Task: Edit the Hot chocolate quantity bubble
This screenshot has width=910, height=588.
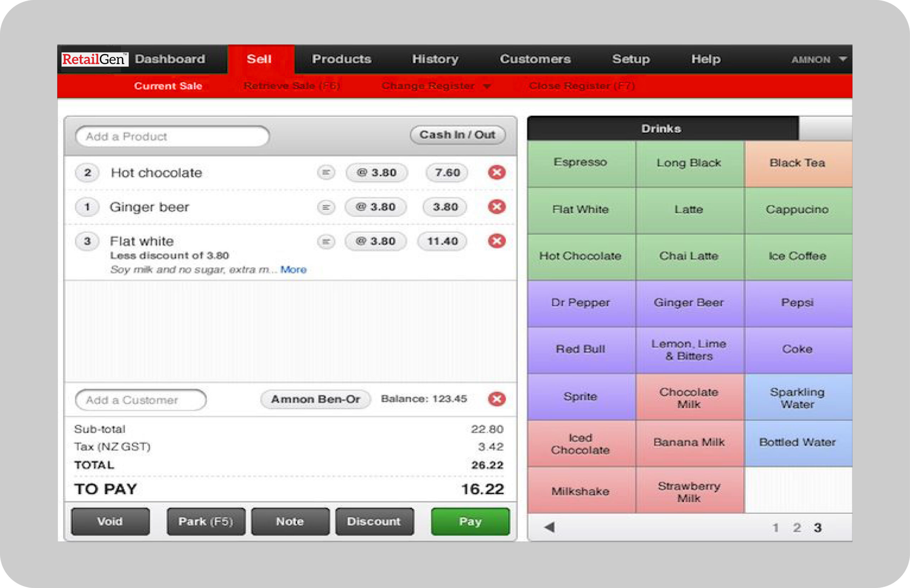Action: click(87, 173)
